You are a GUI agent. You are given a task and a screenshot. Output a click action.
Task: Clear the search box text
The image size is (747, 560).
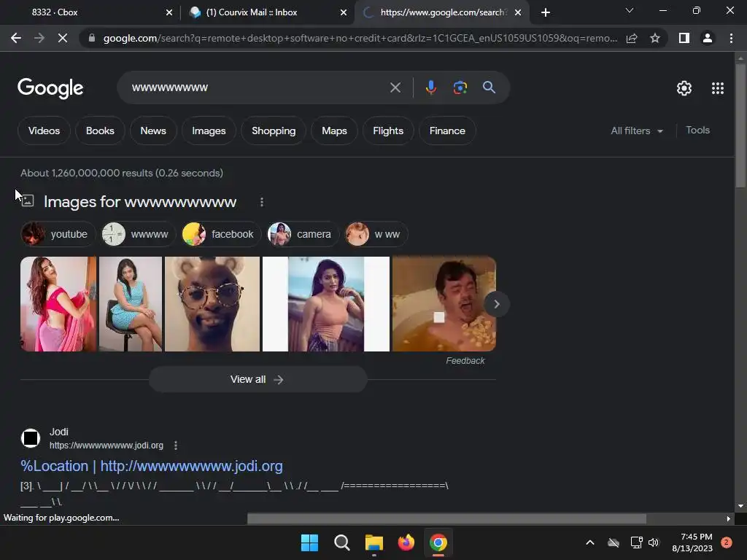pos(395,87)
